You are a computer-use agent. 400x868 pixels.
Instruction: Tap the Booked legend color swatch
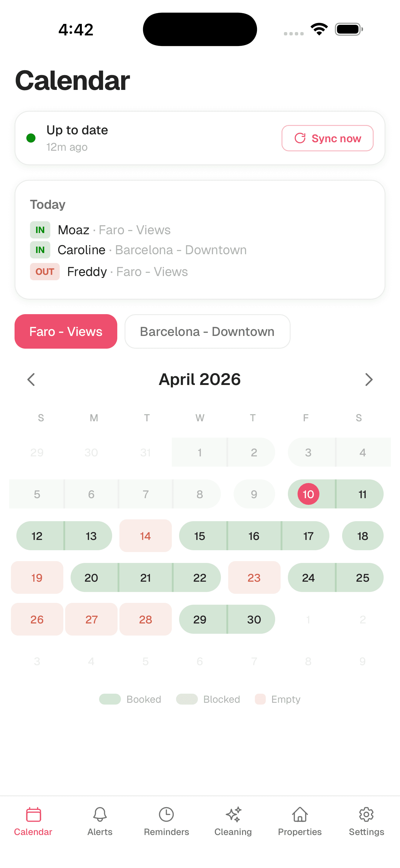pos(110,699)
